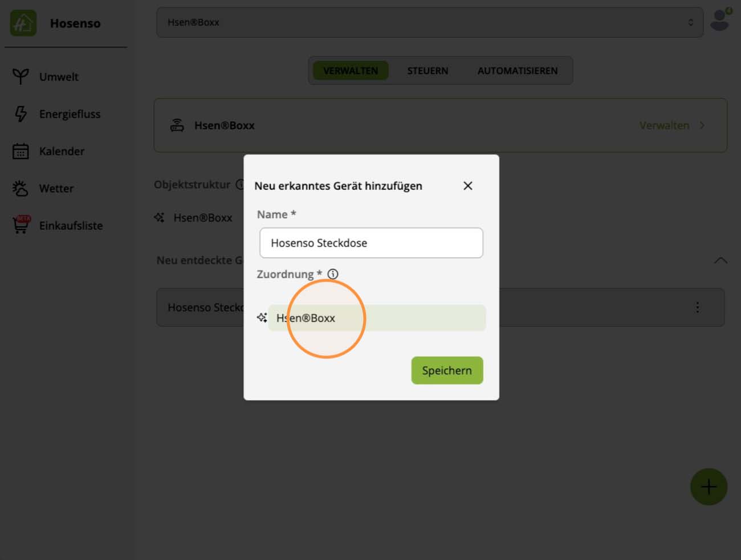Close the add-device dialog with X
741x560 pixels.
click(468, 186)
